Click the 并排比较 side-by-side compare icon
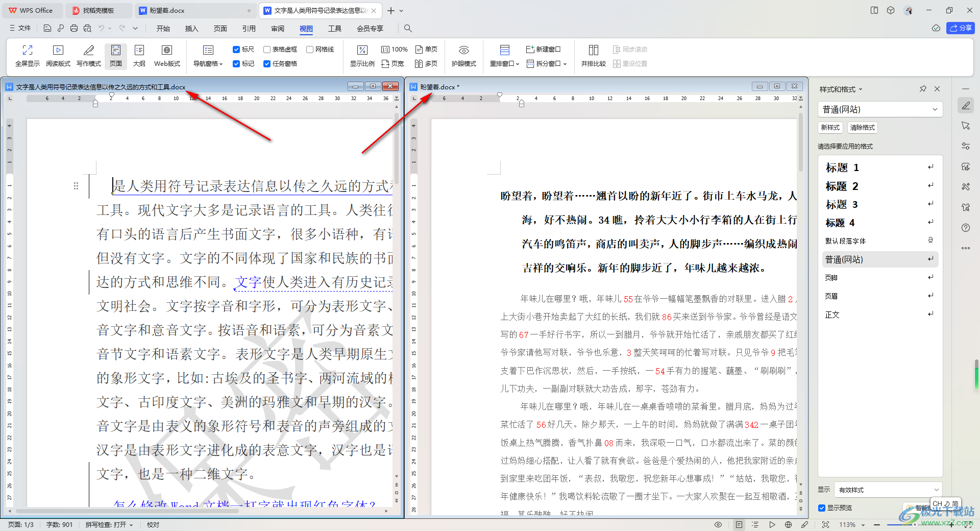980x531 pixels. [x=593, y=51]
